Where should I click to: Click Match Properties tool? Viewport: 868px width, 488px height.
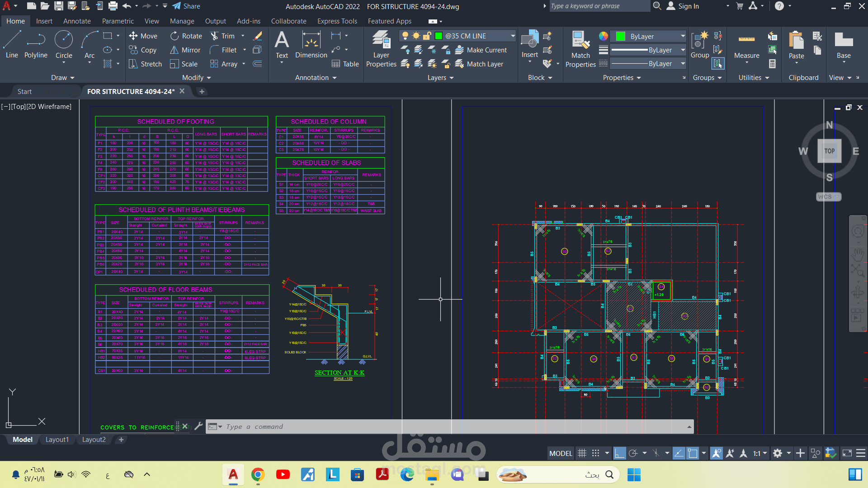(580, 49)
